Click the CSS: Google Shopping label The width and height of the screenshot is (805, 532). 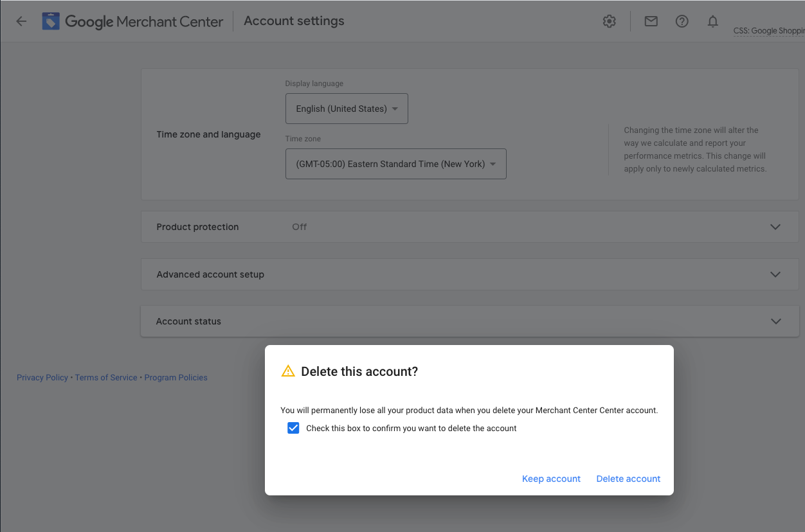pyautogui.click(x=768, y=31)
